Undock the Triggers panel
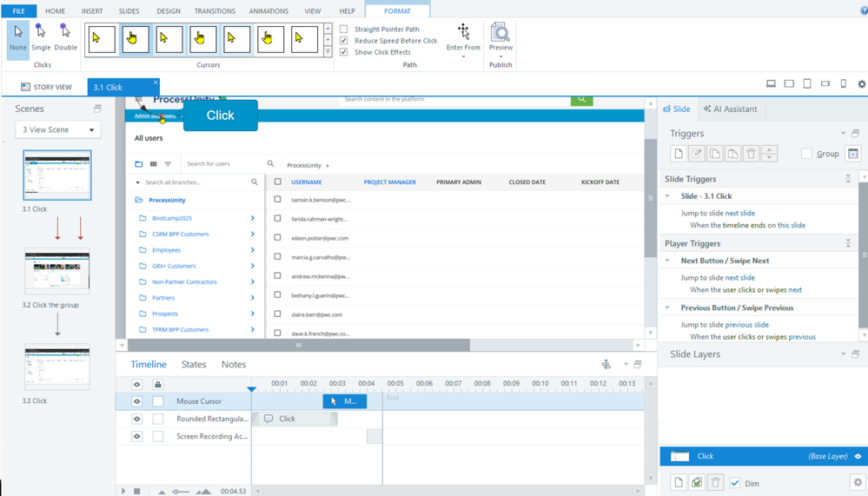 855,134
